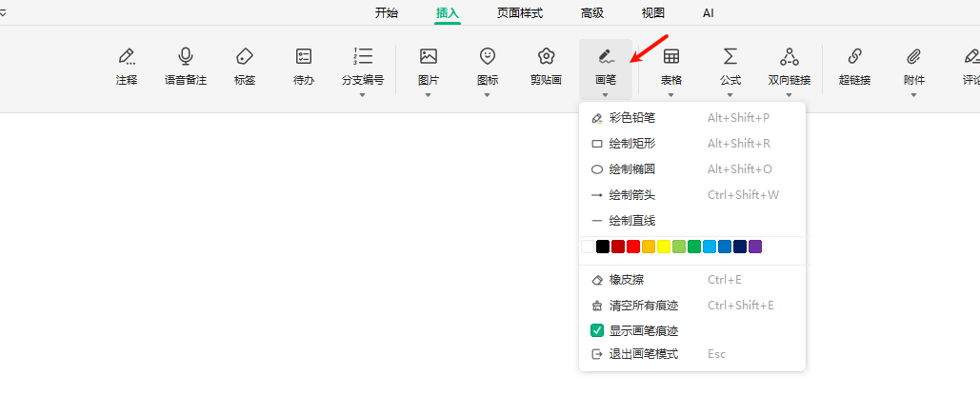Open the 页面样式 tab
The height and width of the screenshot is (396, 980).
coord(520,13)
